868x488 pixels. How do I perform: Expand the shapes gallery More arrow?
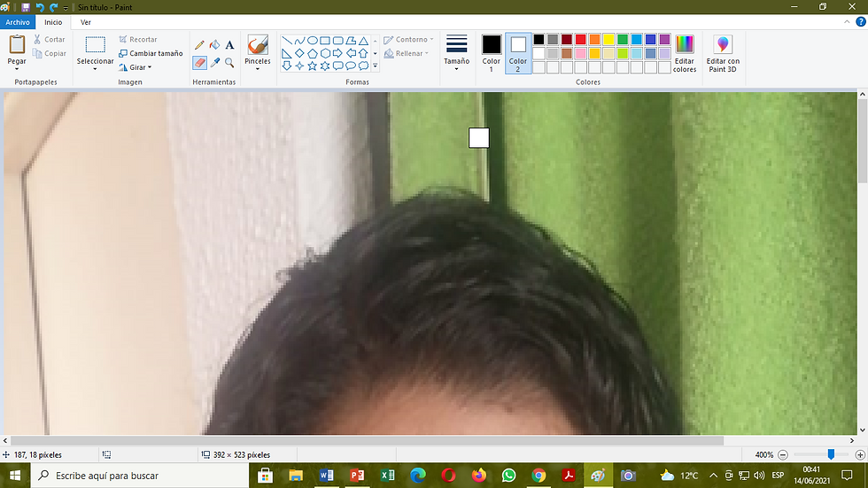[x=376, y=66]
